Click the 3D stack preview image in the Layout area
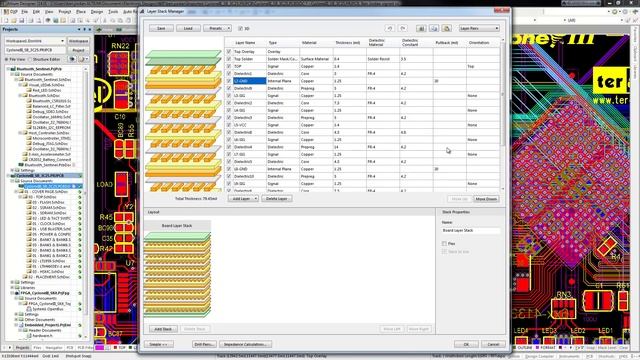The height and width of the screenshot is (360, 640). 177,275
